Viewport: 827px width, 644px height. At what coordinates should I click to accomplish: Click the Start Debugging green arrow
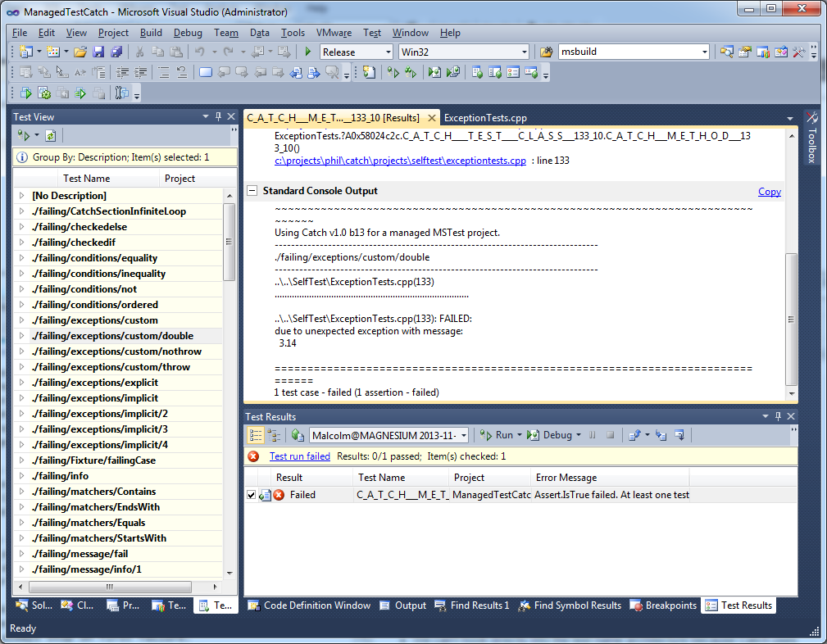pyautogui.click(x=308, y=52)
